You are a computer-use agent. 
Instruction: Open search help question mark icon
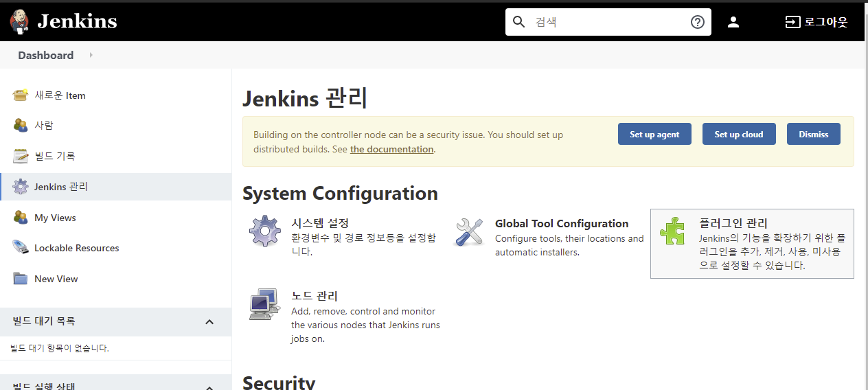coord(698,22)
